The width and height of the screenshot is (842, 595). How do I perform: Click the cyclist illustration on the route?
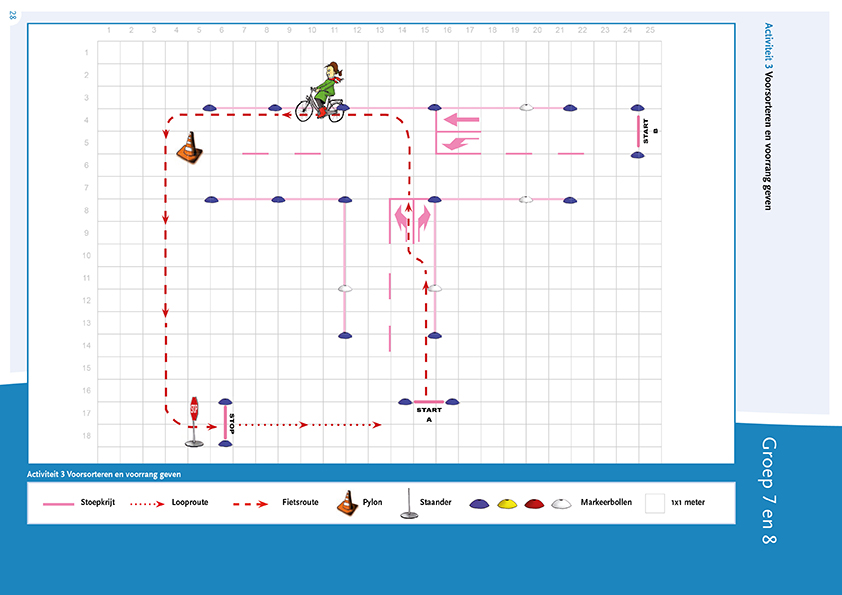click(320, 92)
